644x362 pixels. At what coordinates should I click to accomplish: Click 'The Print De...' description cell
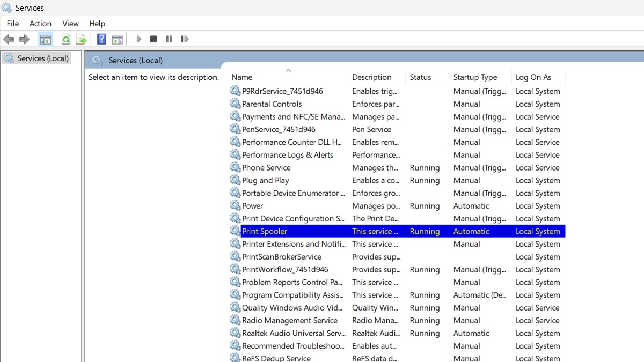[x=375, y=219]
